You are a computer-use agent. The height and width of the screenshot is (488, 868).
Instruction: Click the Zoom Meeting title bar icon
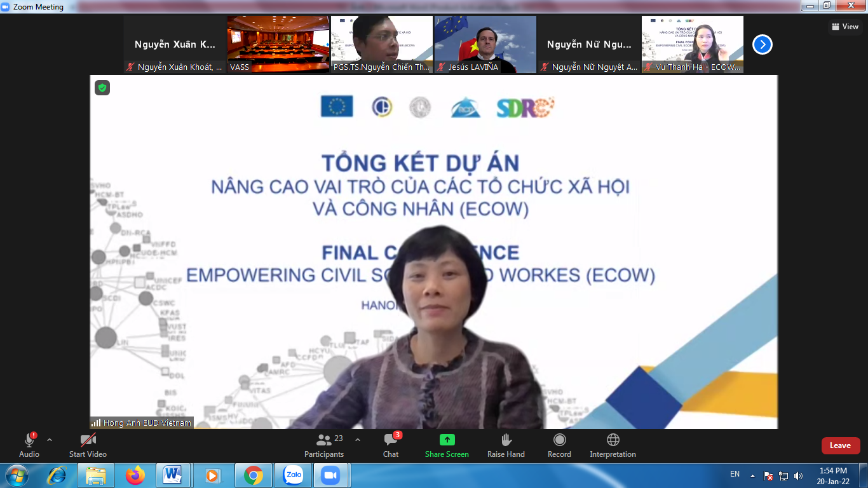[5, 7]
